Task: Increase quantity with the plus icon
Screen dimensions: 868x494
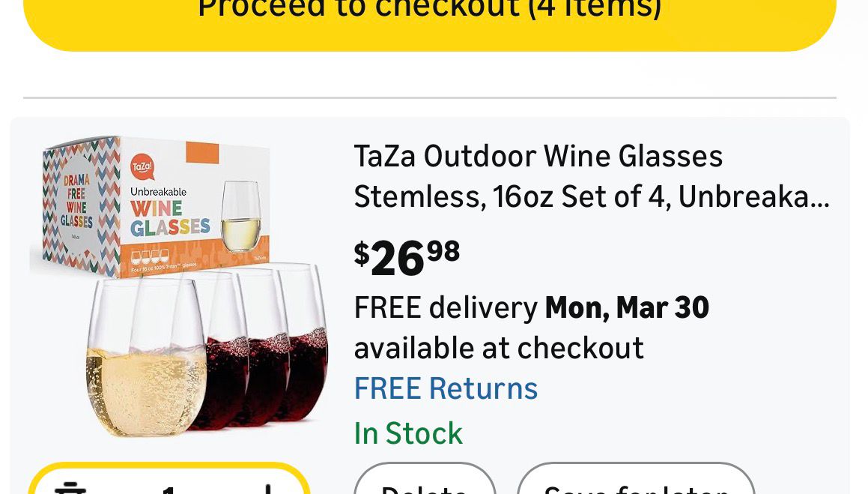Action: (x=268, y=487)
